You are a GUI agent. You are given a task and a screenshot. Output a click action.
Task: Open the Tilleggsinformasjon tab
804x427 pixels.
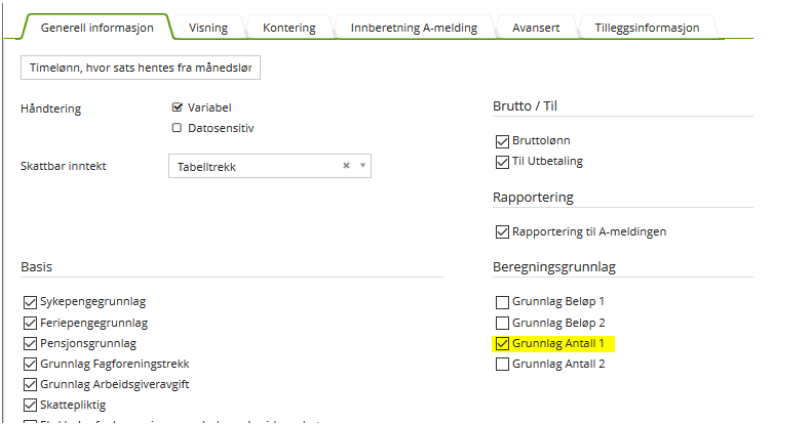647,28
